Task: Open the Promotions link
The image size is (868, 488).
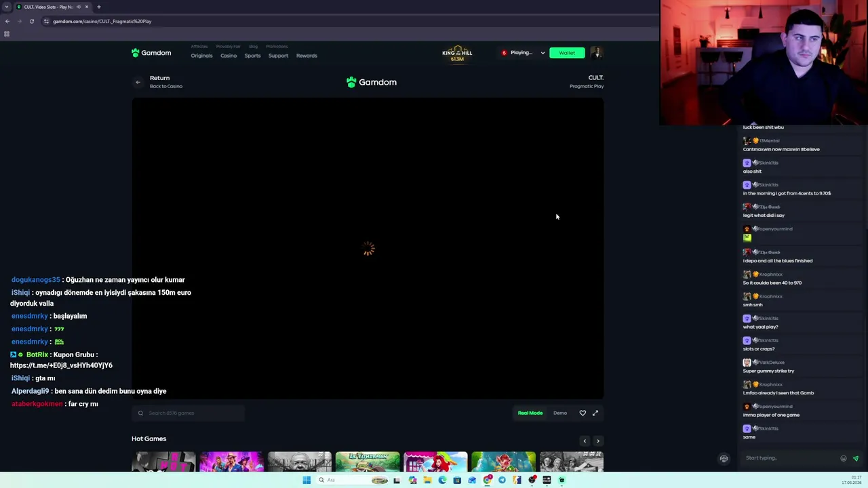Action: point(277,47)
